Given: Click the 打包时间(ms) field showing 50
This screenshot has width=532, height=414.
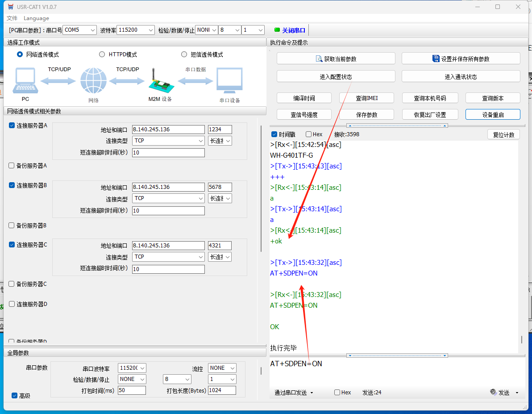Looking at the screenshot, I should click(x=132, y=390).
